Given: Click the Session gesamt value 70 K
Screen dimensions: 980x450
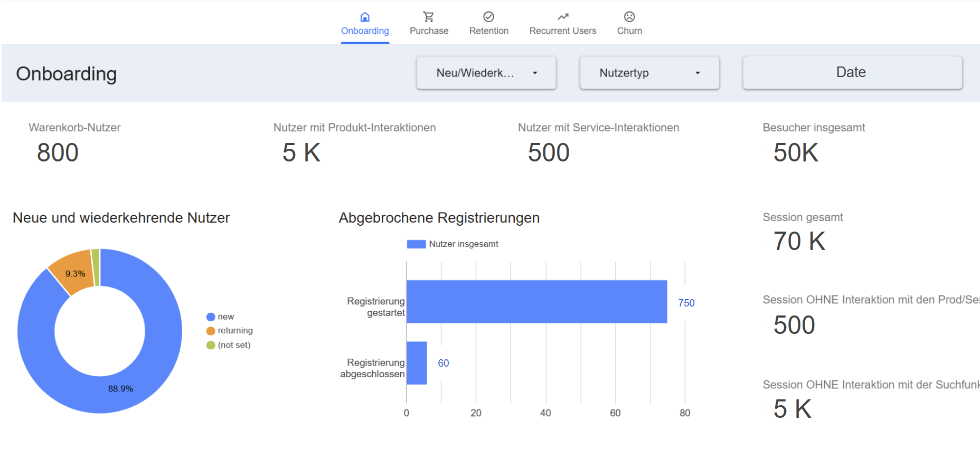Looking at the screenshot, I should point(799,242).
